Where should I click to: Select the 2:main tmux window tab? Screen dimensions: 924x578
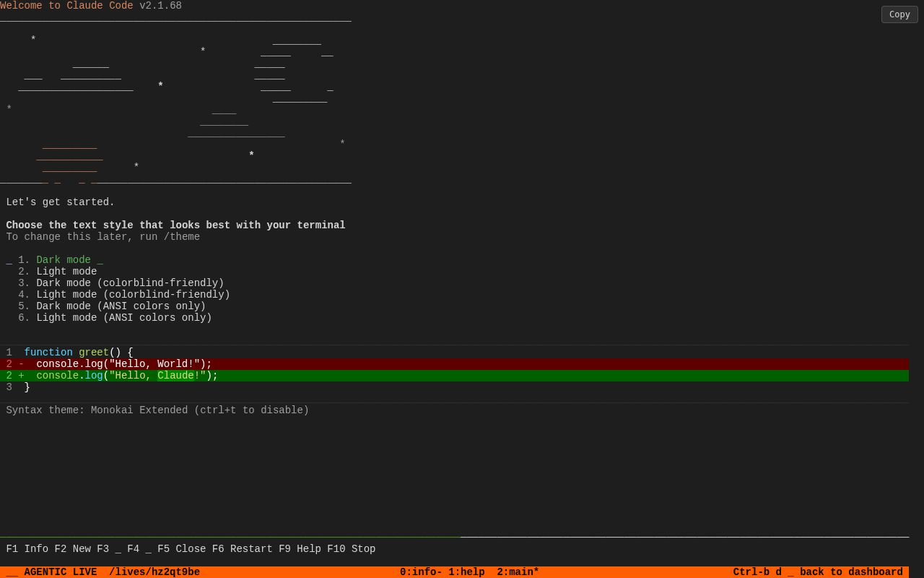518,572
